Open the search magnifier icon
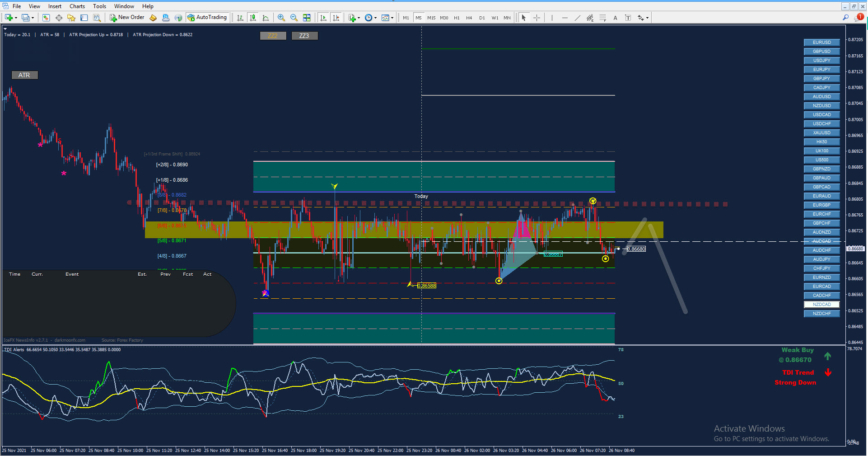 coord(845,18)
